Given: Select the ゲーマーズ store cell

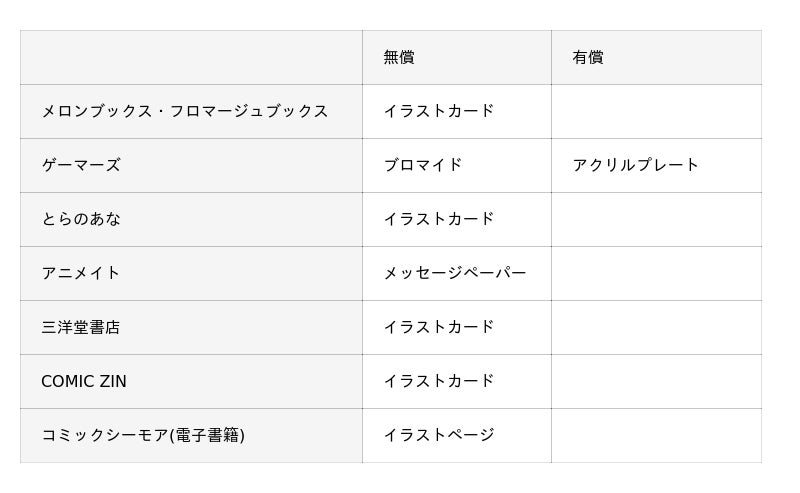Looking at the screenshot, I should click(81, 165).
